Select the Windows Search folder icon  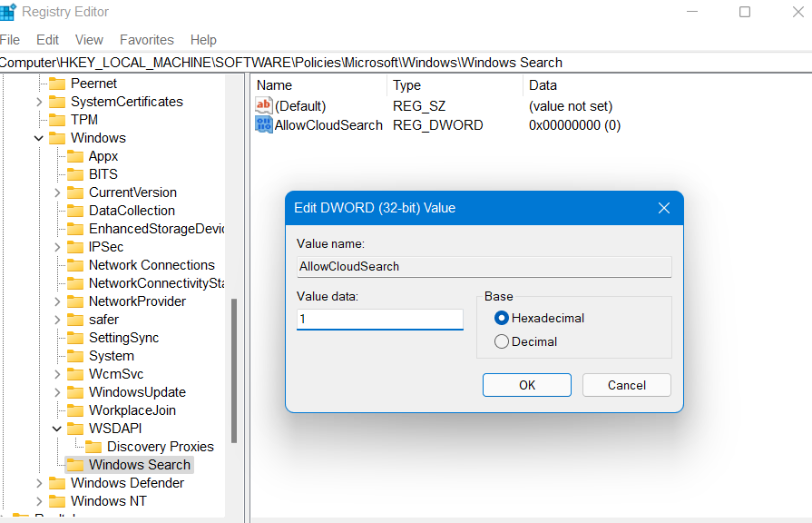(75, 465)
